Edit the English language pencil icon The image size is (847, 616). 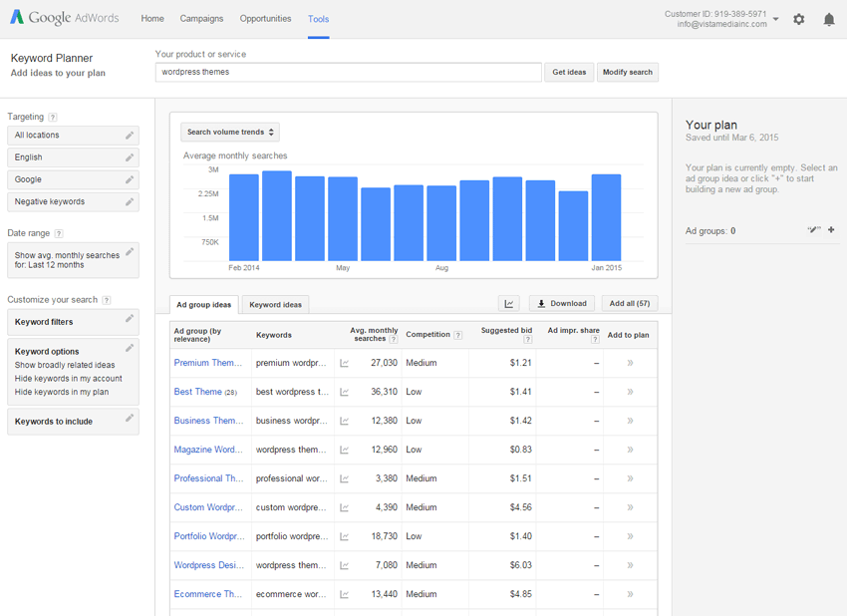click(x=130, y=157)
